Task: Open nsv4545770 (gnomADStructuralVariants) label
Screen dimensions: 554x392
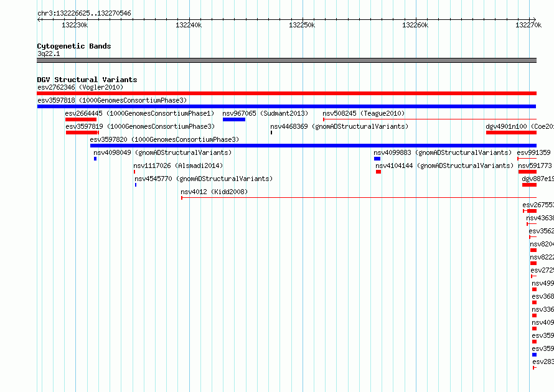Action: click(x=204, y=179)
